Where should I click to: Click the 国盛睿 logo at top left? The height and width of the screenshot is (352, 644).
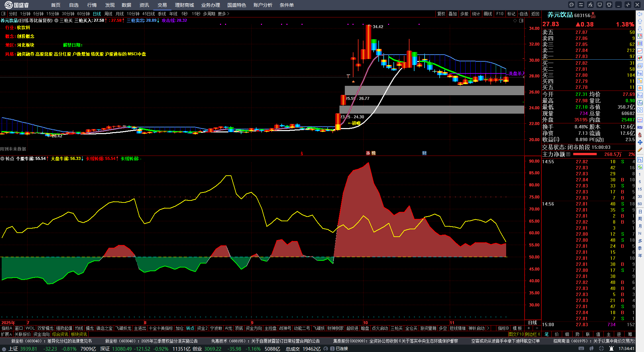pyautogui.click(x=17, y=5)
